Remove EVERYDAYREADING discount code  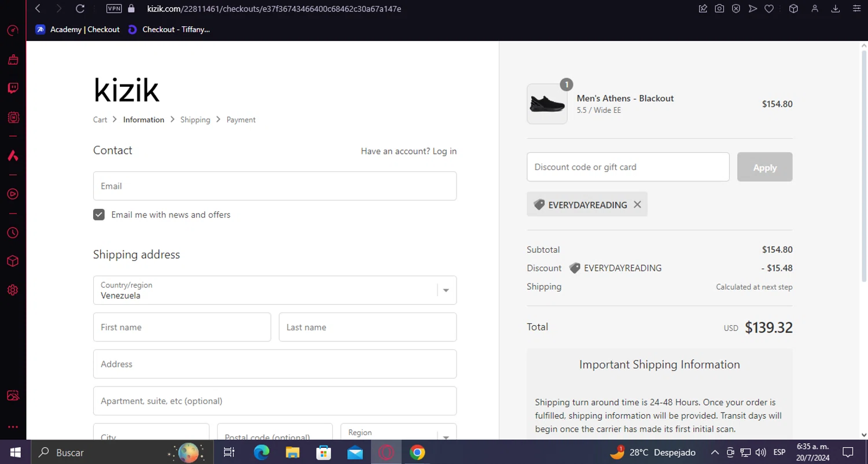pyautogui.click(x=637, y=204)
